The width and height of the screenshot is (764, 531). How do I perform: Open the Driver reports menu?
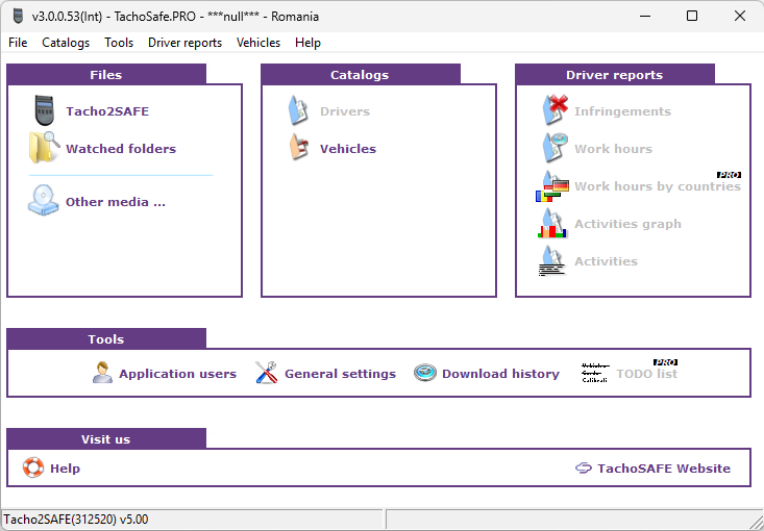point(185,43)
